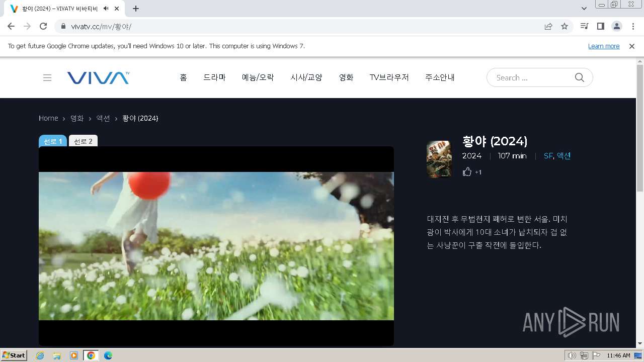Open media control icon in Chrome toolbar
Image resolution: width=644 pixels, height=362 pixels.
(584, 26)
